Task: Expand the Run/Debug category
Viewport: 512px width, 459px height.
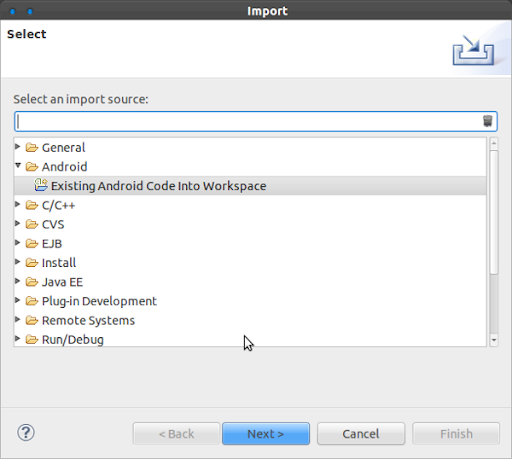Action: point(18,338)
